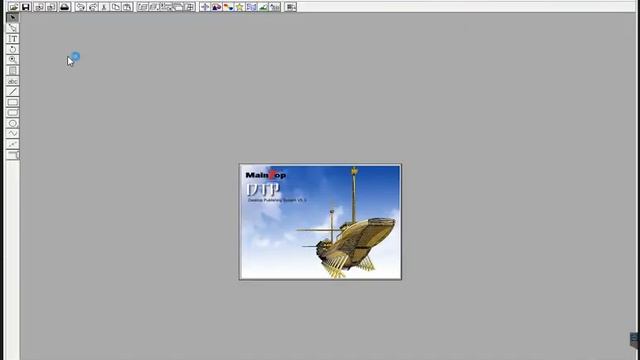Select the Curve drawing tool

point(13,134)
